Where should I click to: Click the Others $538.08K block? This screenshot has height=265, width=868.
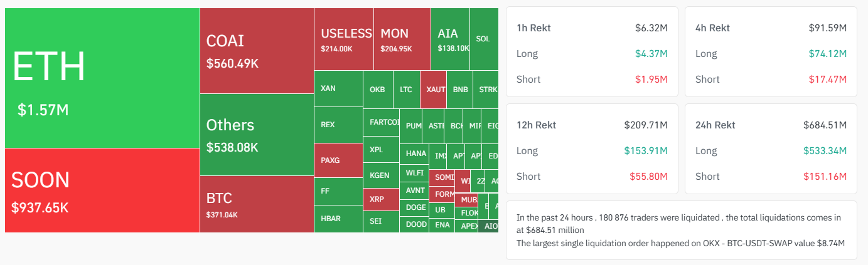[257, 134]
